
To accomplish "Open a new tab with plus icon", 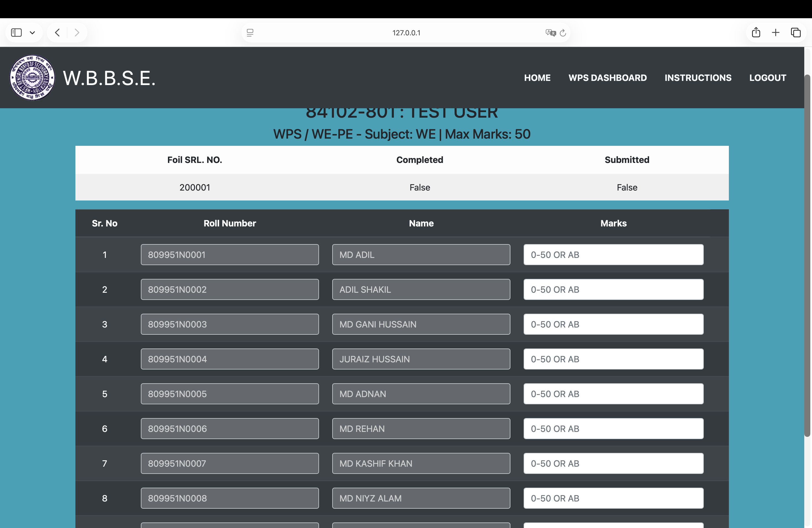I will point(776,33).
